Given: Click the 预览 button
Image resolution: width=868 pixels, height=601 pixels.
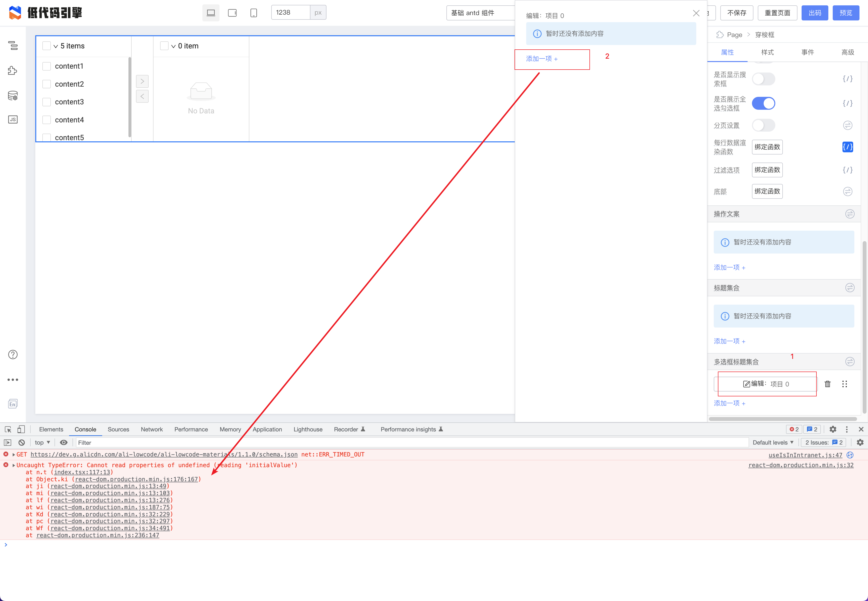Looking at the screenshot, I should pos(846,12).
